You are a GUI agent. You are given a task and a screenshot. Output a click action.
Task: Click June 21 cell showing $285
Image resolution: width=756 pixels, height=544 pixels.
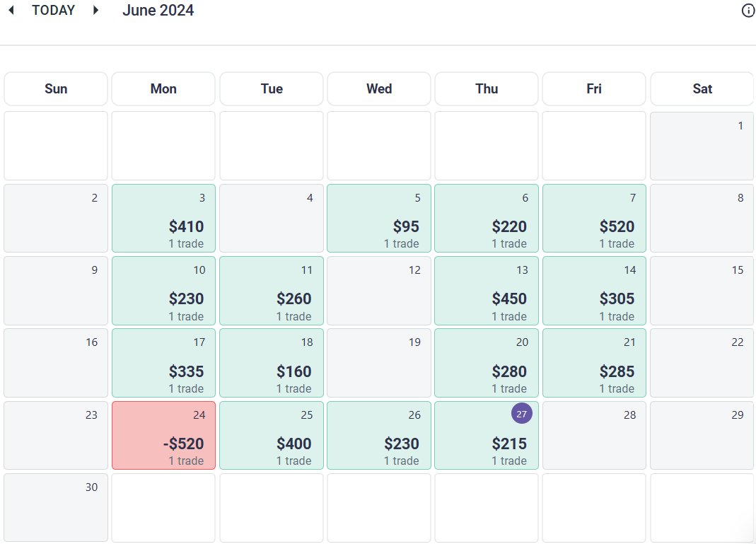point(594,363)
